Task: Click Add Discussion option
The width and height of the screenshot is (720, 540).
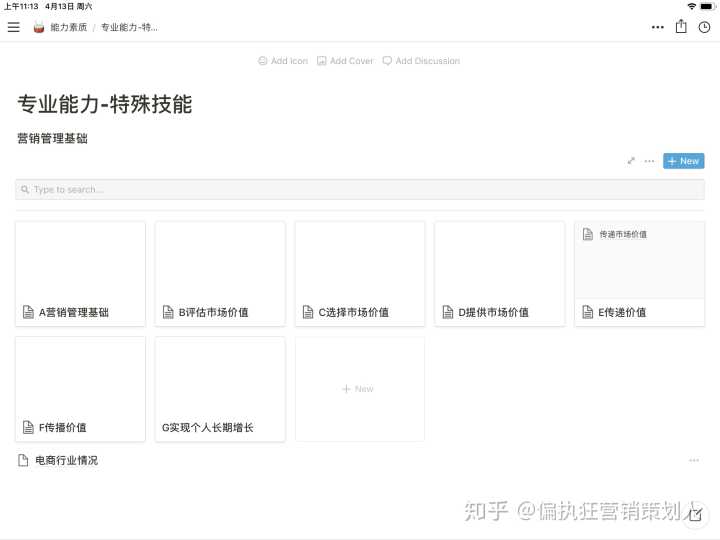Action: point(421,61)
